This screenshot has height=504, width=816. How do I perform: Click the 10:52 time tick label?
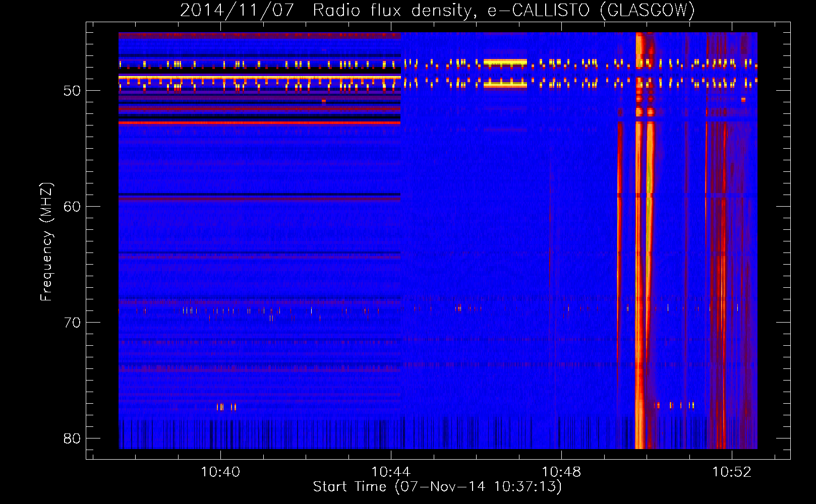732,472
